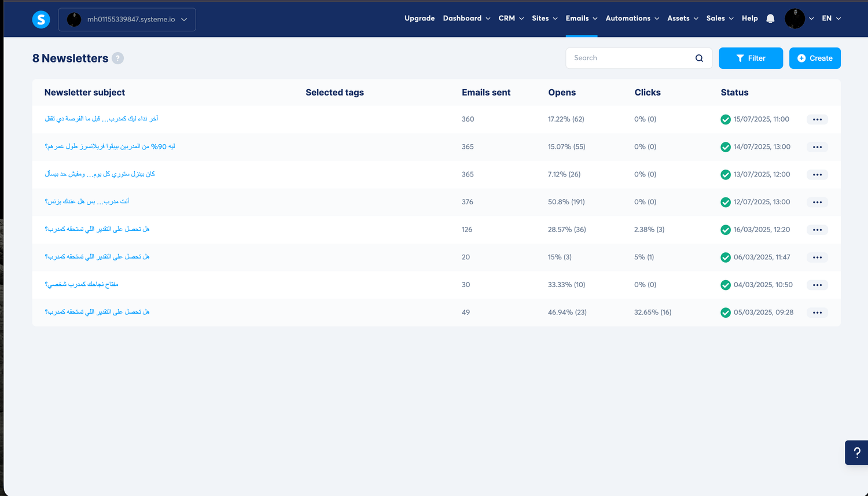
Task: Click the search magnifier icon
Action: tap(699, 58)
